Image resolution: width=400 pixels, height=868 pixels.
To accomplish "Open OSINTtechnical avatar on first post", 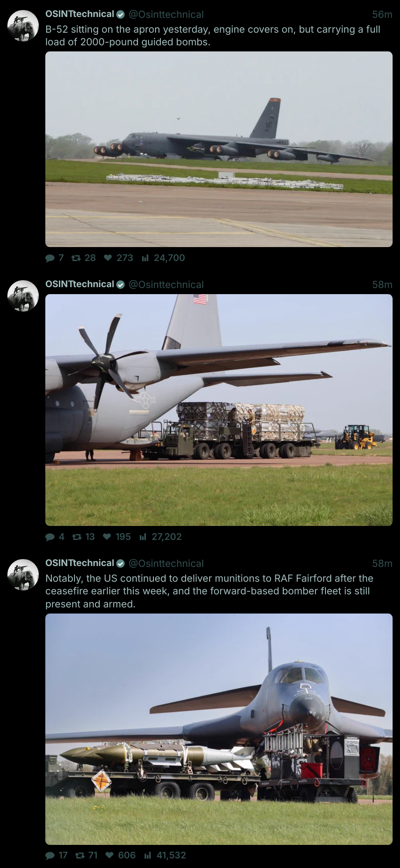I will coord(23,26).
